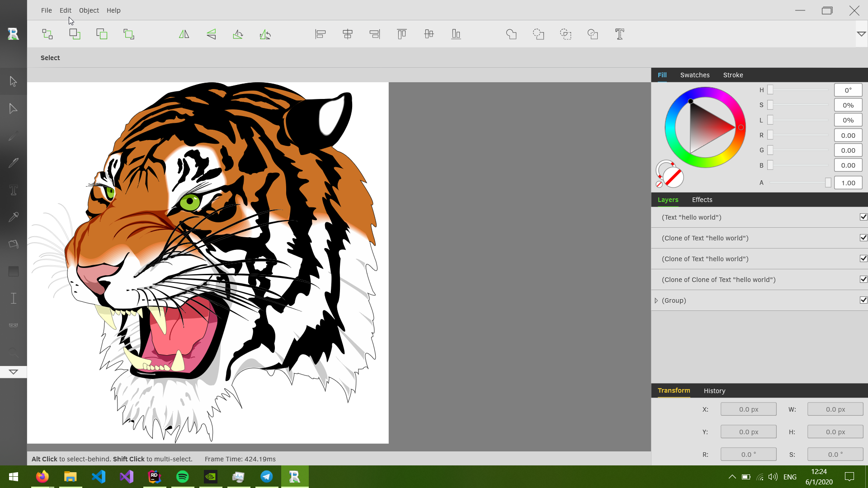
Task: Uncheck Clone of Clone of Text layer
Action: point(863,280)
